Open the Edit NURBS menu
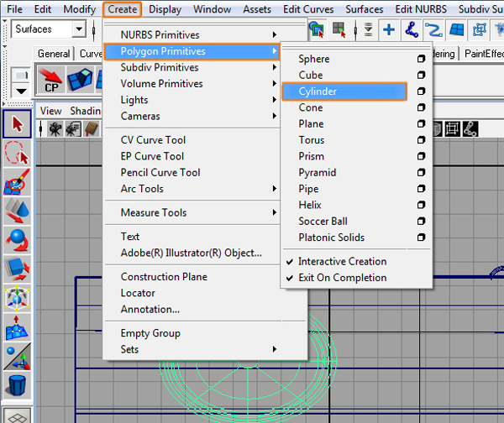 click(x=421, y=9)
